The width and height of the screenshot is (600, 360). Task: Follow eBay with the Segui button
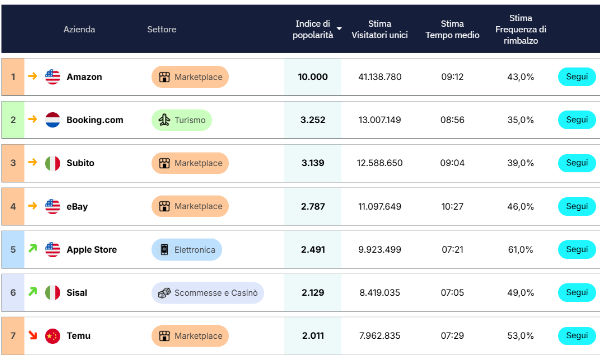577,206
